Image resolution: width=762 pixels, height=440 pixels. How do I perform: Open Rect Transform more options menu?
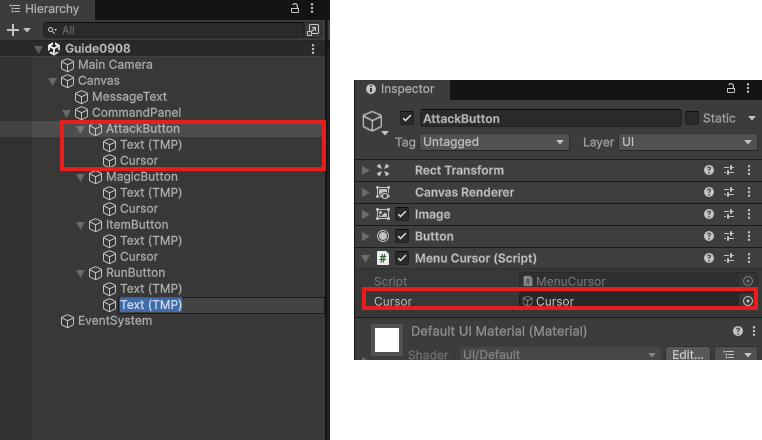(x=749, y=170)
